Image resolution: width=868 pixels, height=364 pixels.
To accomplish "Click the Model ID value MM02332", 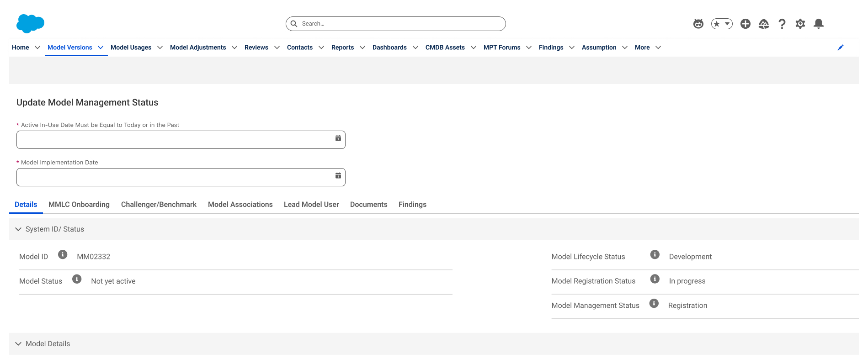I will (x=94, y=257).
